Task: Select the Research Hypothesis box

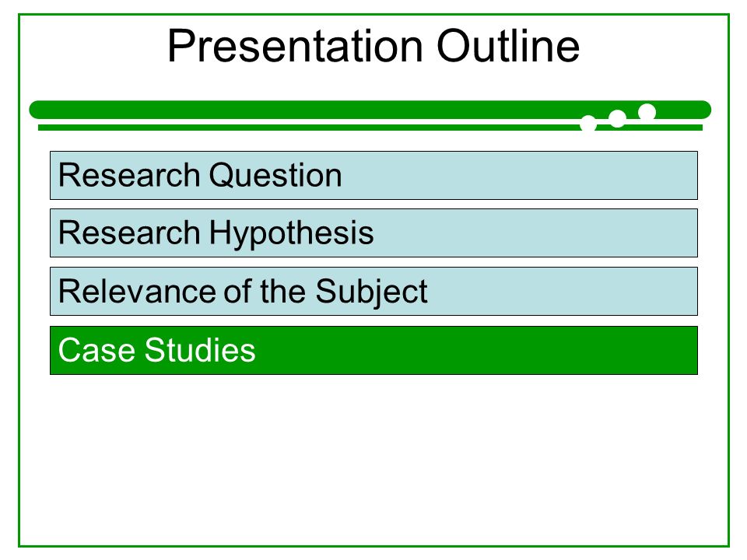Action: [x=373, y=233]
